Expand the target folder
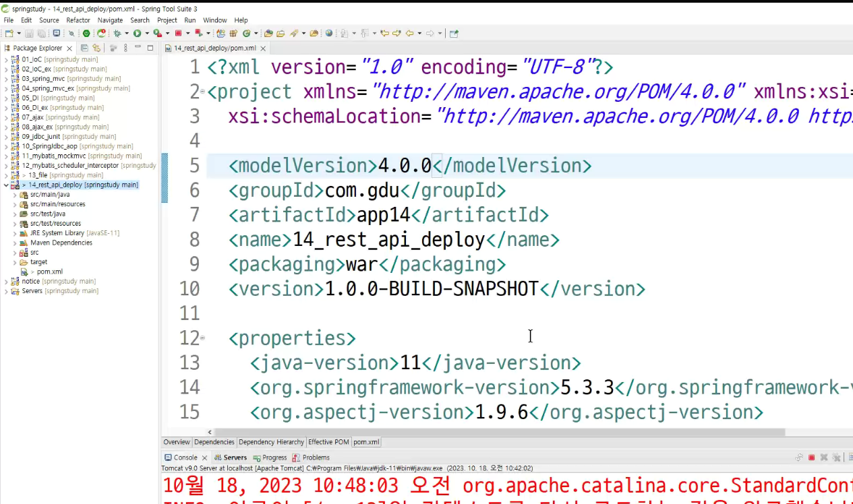Image resolution: width=853 pixels, height=504 pixels. (15, 262)
